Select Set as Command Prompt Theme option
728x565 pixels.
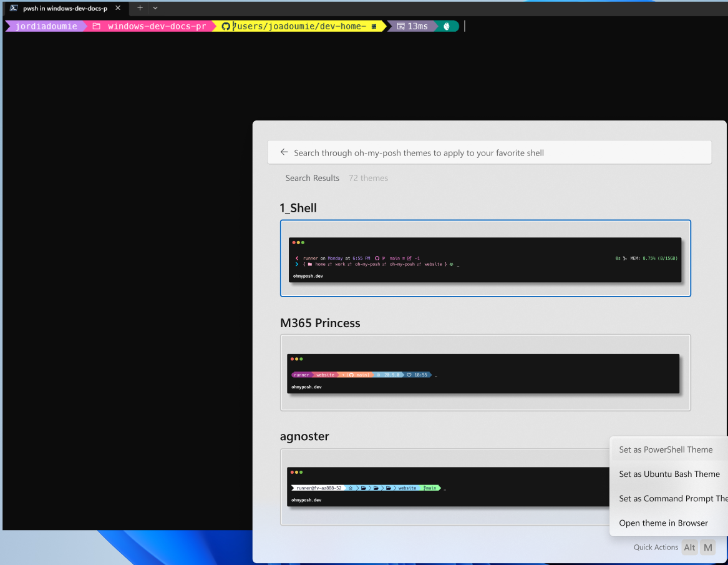coord(671,498)
